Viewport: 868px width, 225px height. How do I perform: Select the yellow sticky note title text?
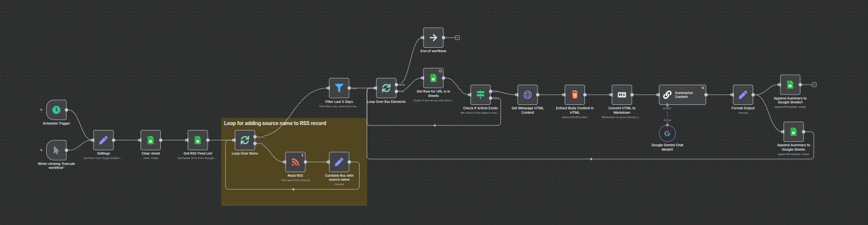point(275,123)
